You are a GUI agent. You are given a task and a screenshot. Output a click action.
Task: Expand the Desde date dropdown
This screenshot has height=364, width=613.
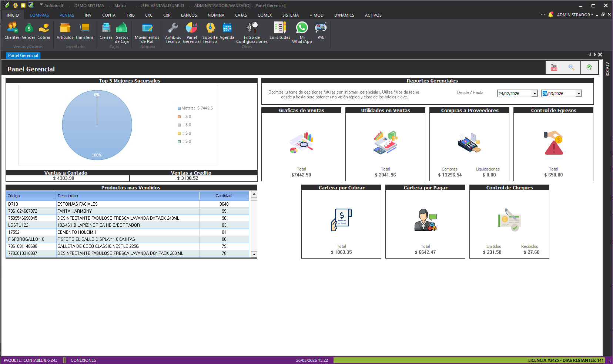(535, 94)
